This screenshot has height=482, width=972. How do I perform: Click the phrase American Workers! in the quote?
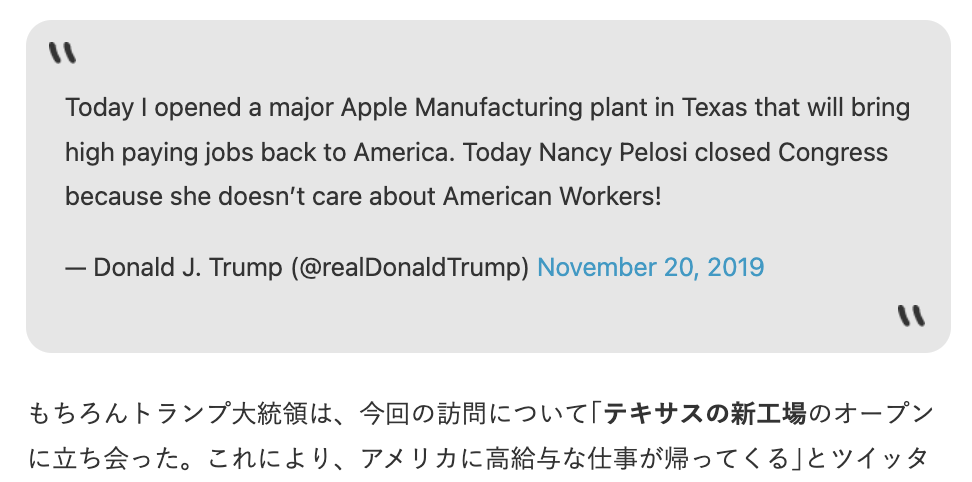[x=552, y=197]
